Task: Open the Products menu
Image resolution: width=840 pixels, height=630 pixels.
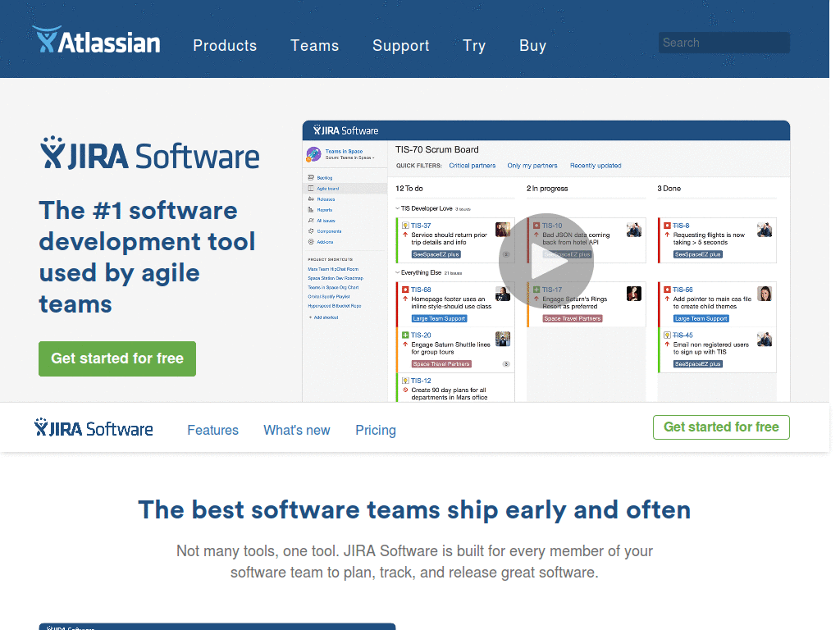Action: [225, 46]
